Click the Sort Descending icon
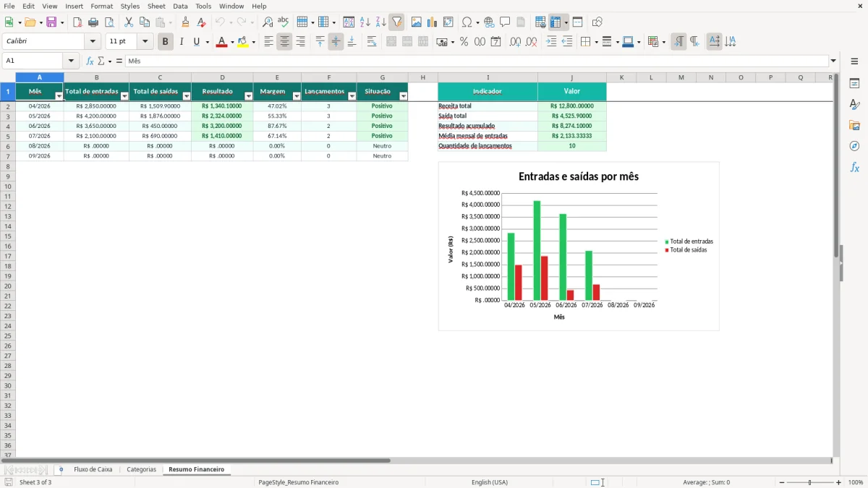 click(380, 22)
